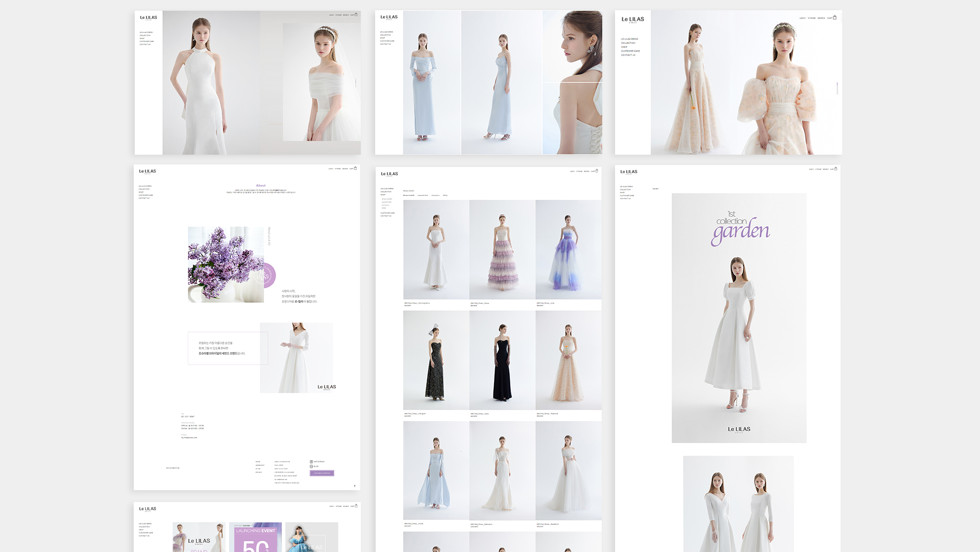The image size is (980, 552).
Task: Open the blue-violet tulle gown product thumbnail
Action: 569,250
